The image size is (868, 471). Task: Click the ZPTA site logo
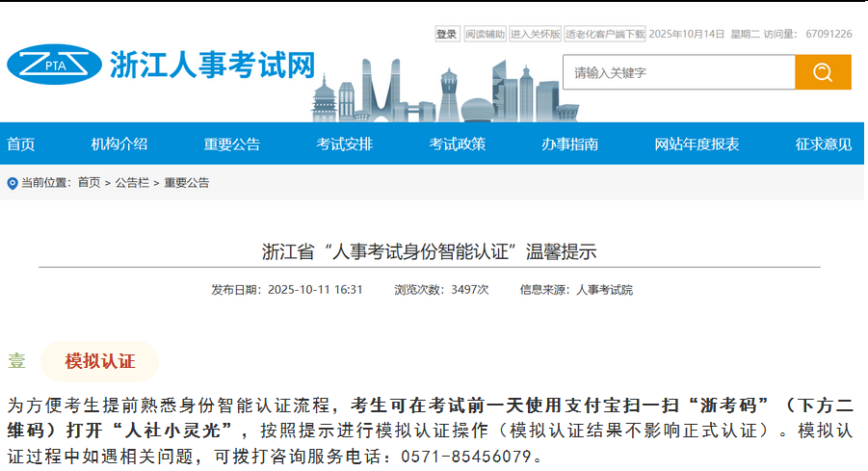(x=53, y=65)
